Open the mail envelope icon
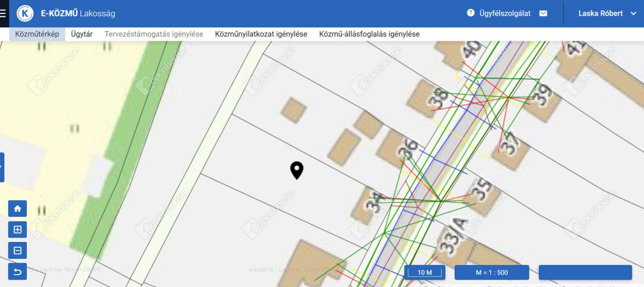This screenshot has height=287, width=644. [543, 13]
